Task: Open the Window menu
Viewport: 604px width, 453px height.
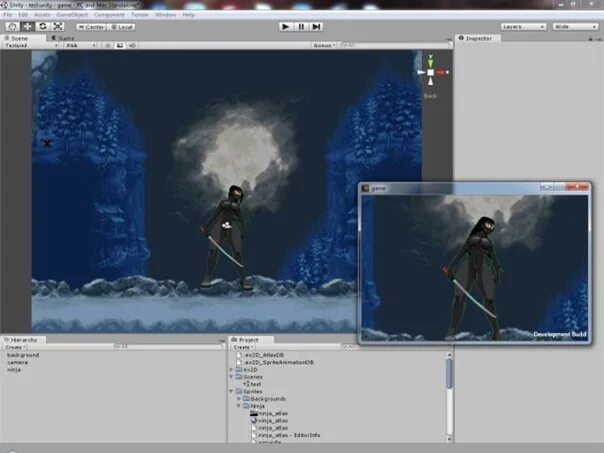Action: point(166,15)
